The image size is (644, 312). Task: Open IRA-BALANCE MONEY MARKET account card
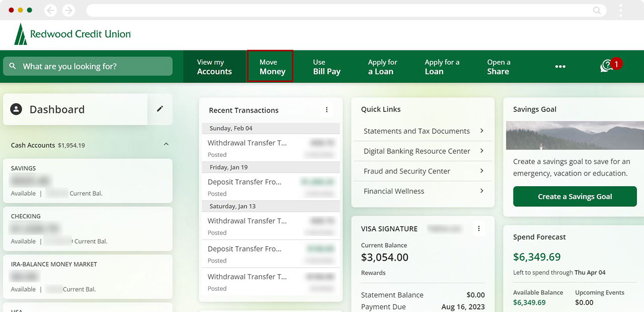(88, 277)
